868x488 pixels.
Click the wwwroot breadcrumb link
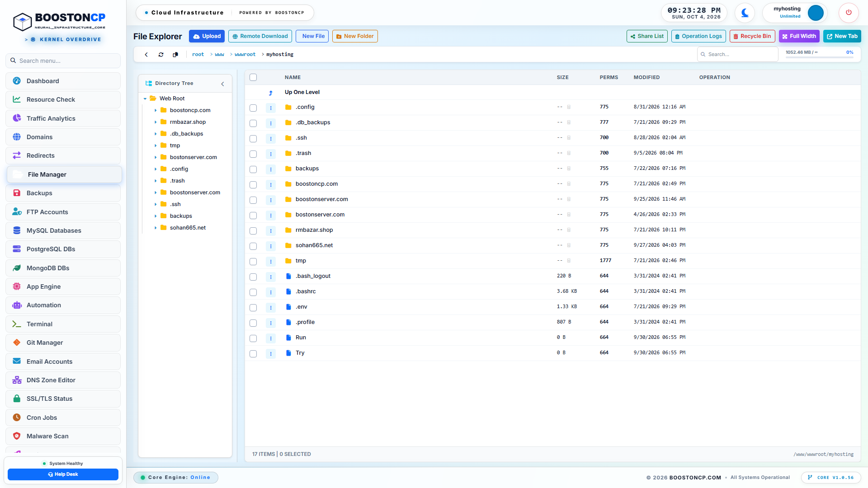click(x=245, y=54)
